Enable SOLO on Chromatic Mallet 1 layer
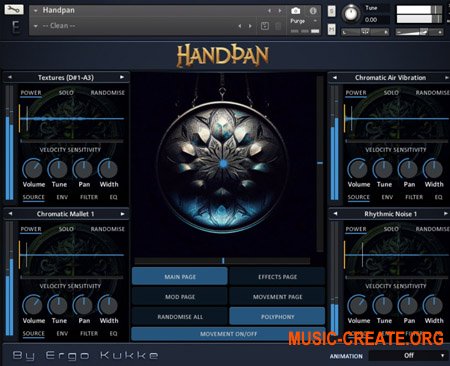Viewport: 450px width, 366px height. (66, 229)
